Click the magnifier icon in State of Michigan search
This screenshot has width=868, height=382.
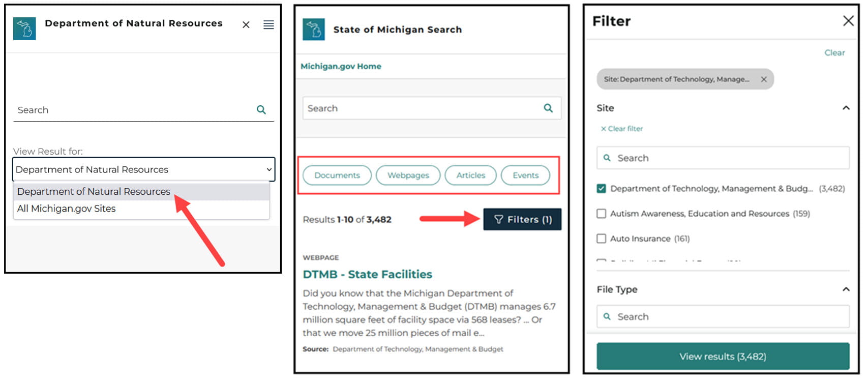(x=548, y=108)
